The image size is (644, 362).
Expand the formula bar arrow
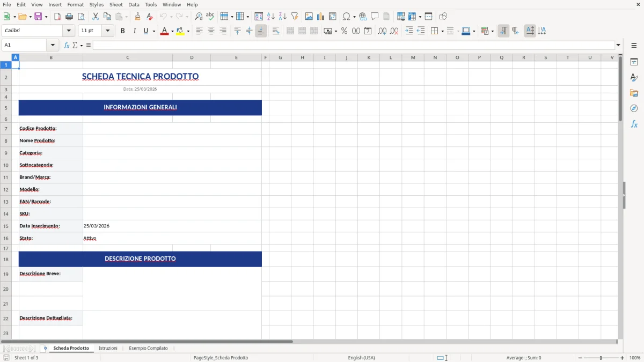coord(618,45)
